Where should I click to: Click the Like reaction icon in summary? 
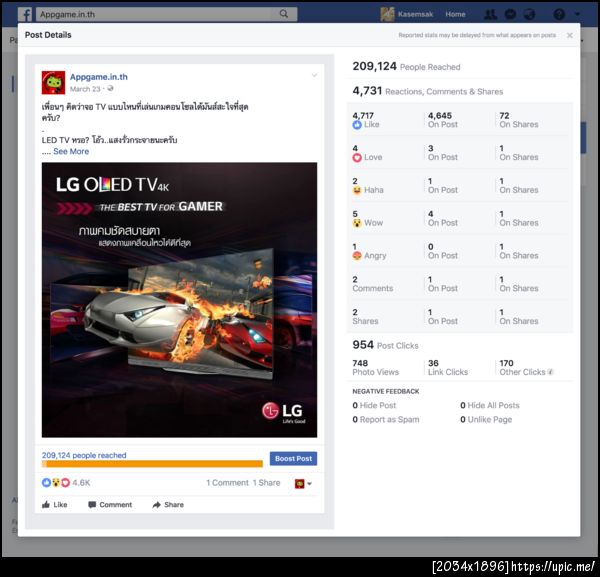pos(46,483)
